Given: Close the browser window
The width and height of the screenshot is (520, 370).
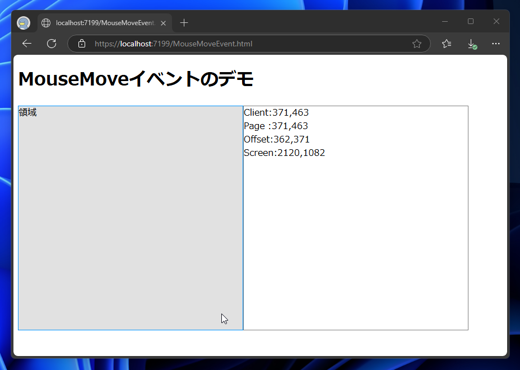Looking at the screenshot, I should pyautogui.click(x=496, y=21).
